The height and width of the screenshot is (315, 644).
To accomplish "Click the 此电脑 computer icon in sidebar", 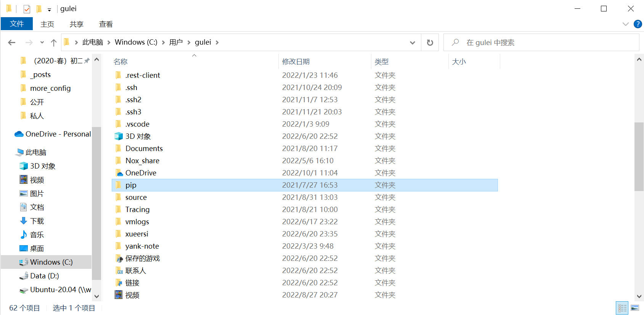I will click(19, 152).
